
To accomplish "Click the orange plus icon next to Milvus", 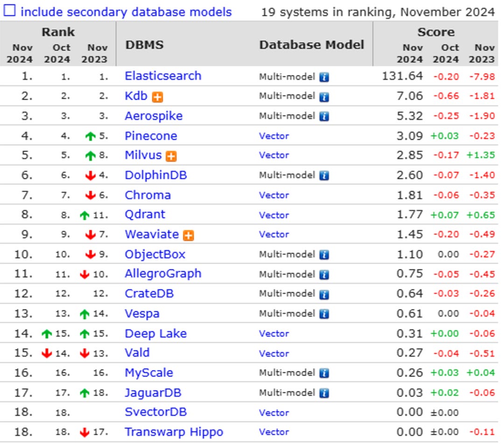I will tap(171, 156).
